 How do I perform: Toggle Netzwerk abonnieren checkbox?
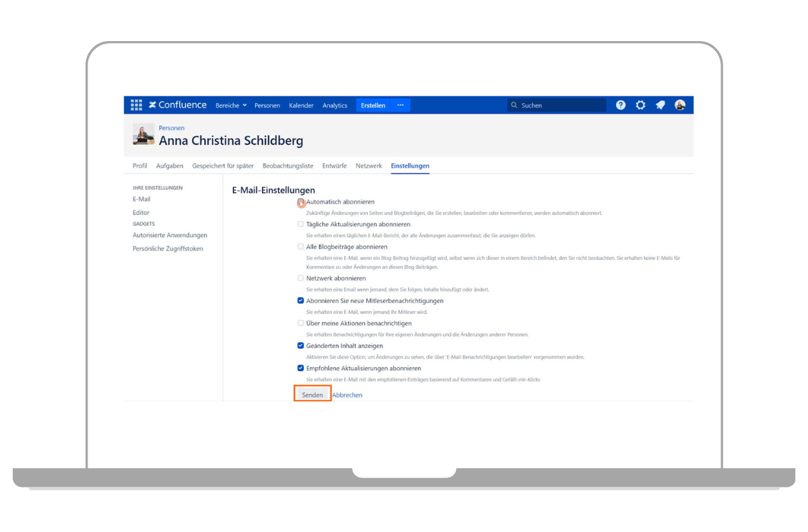point(301,277)
